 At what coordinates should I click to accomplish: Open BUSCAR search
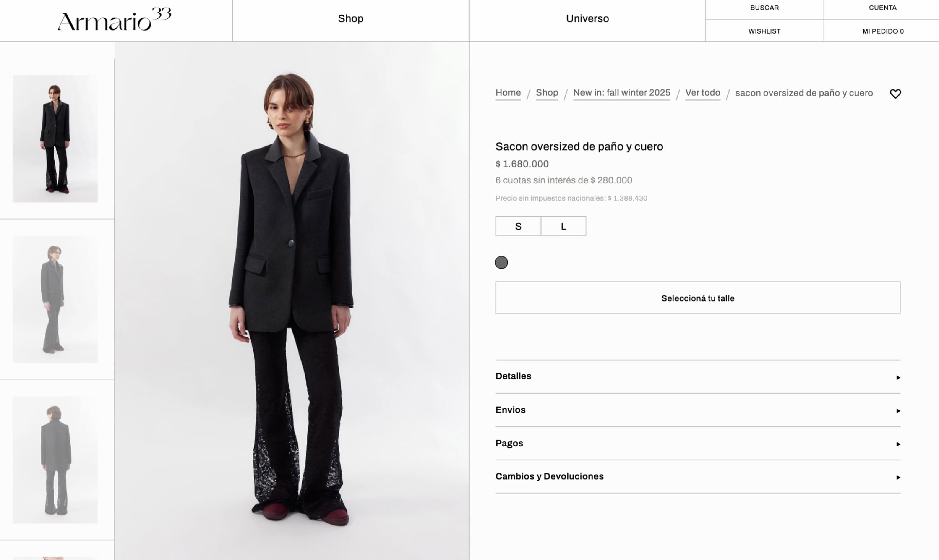coord(764,8)
